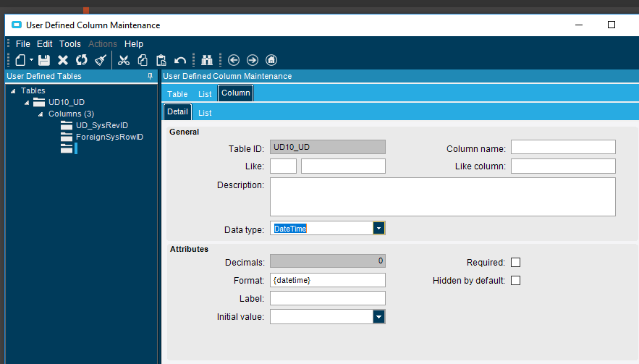
Task: Open the Edit menu
Action: point(44,44)
